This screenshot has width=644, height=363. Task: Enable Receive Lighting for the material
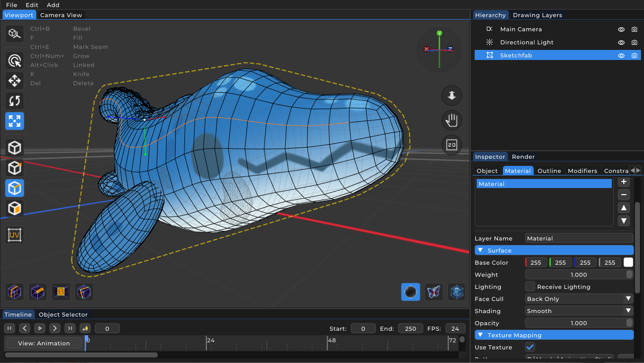530,286
